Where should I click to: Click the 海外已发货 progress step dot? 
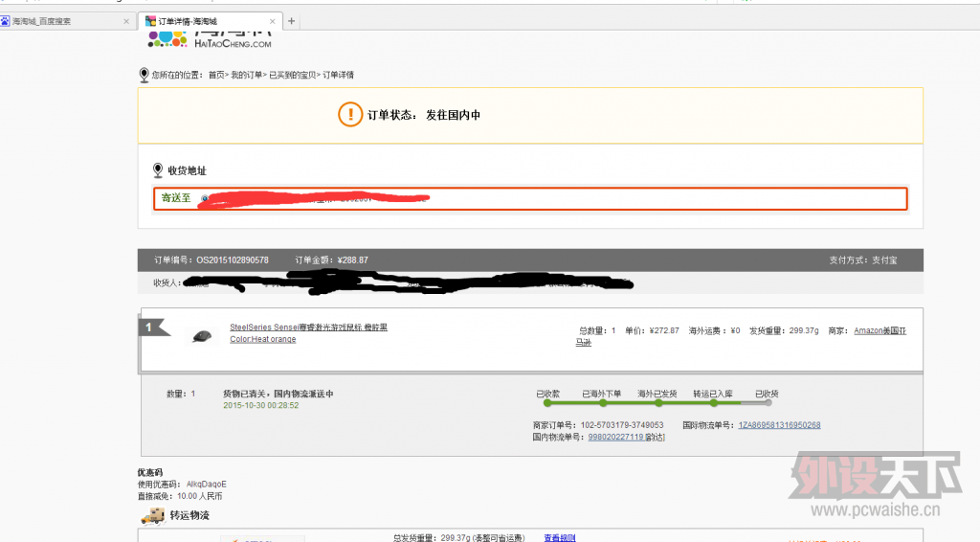[658, 403]
